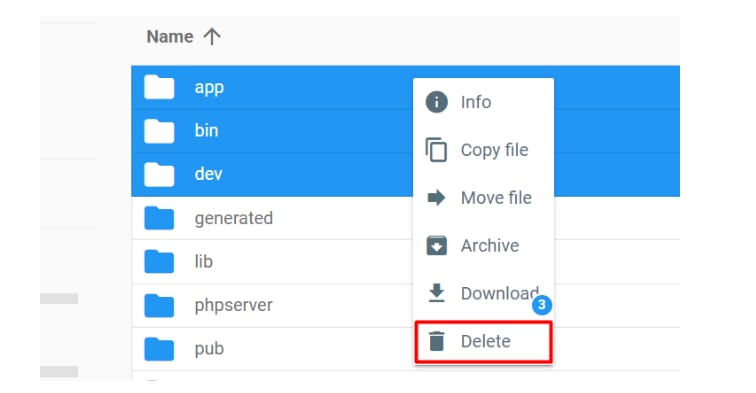
Task: Click the Copy file icon
Action: point(436,149)
